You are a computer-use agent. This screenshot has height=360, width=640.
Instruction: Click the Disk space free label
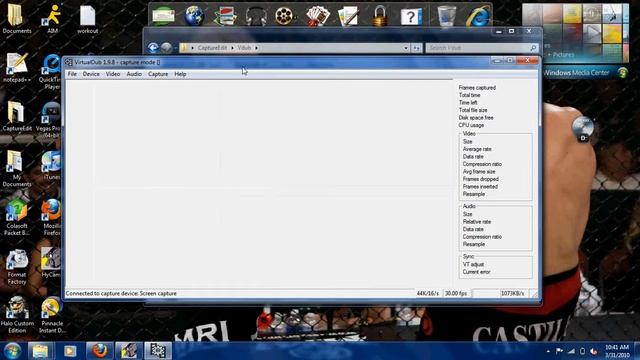pos(476,118)
